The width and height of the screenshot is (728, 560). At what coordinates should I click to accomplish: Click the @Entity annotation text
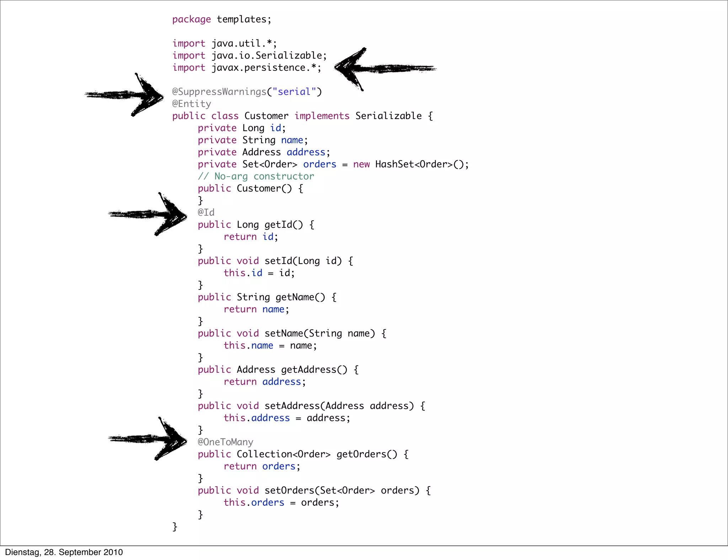coord(192,104)
